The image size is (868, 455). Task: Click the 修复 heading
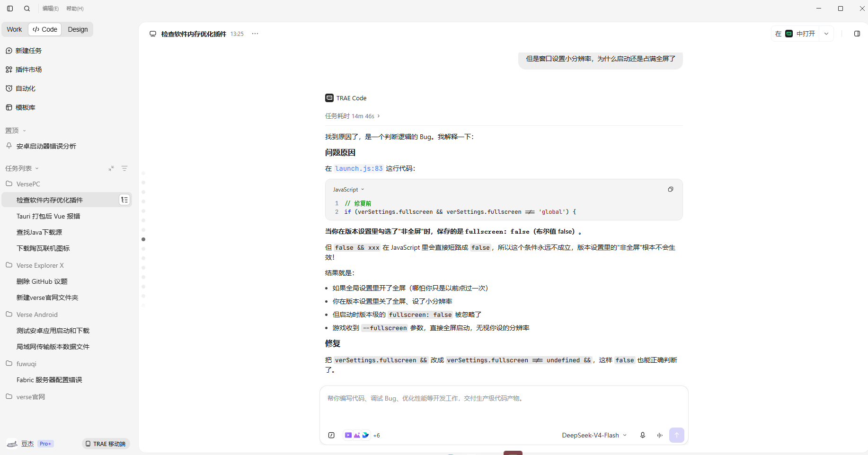pyautogui.click(x=333, y=344)
